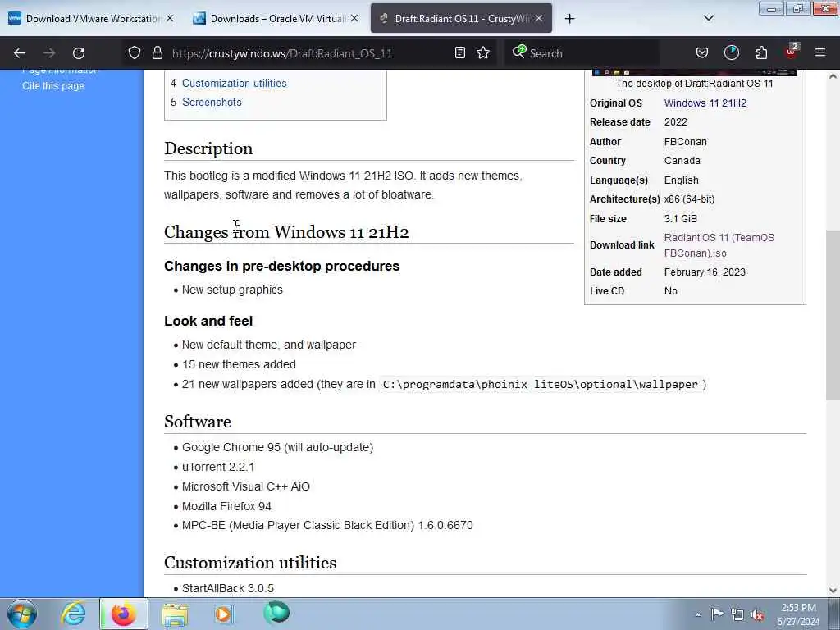Screen dimensions: 840x630
Task: Click the Firefox taskbar icon
Action: tap(123, 614)
